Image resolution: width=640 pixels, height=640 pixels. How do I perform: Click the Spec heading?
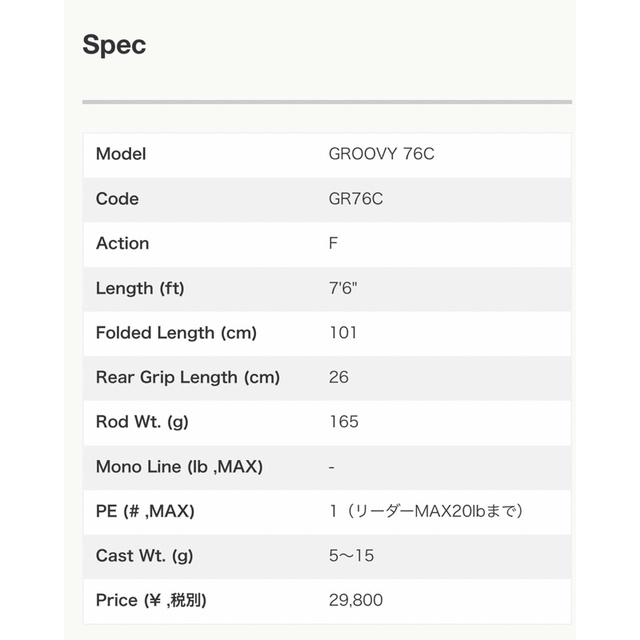click(x=114, y=46)
